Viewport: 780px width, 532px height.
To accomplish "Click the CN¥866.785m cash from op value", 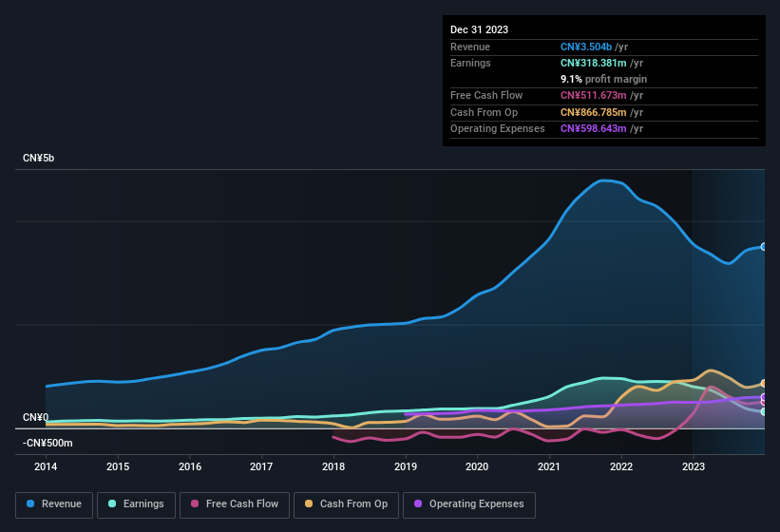I will click(594, 112).
